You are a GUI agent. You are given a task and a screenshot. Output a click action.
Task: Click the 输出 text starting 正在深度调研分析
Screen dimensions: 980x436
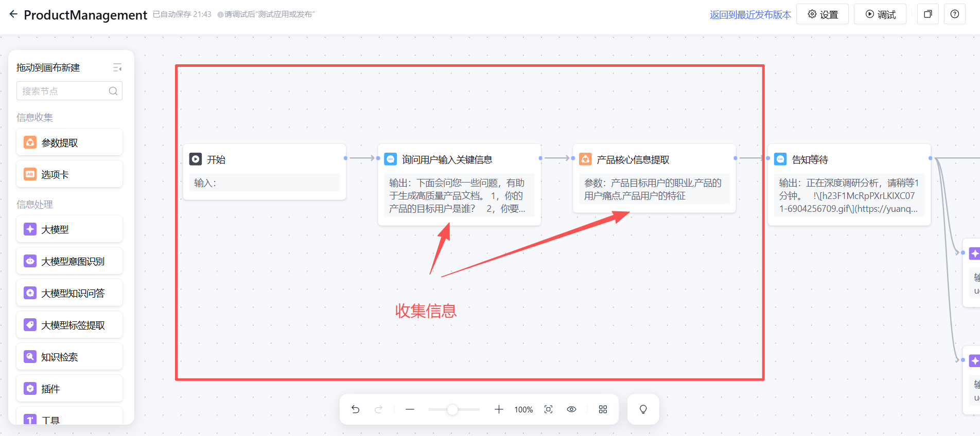point(849,195)
